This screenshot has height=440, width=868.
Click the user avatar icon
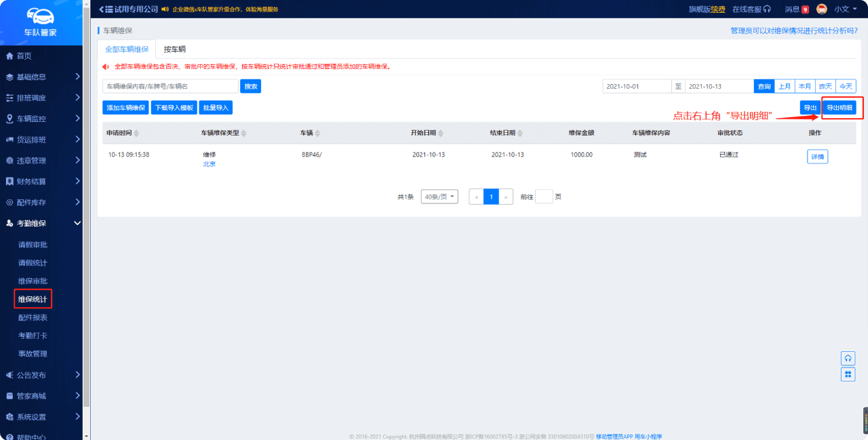pyautogui.click(x=822, y=9)
